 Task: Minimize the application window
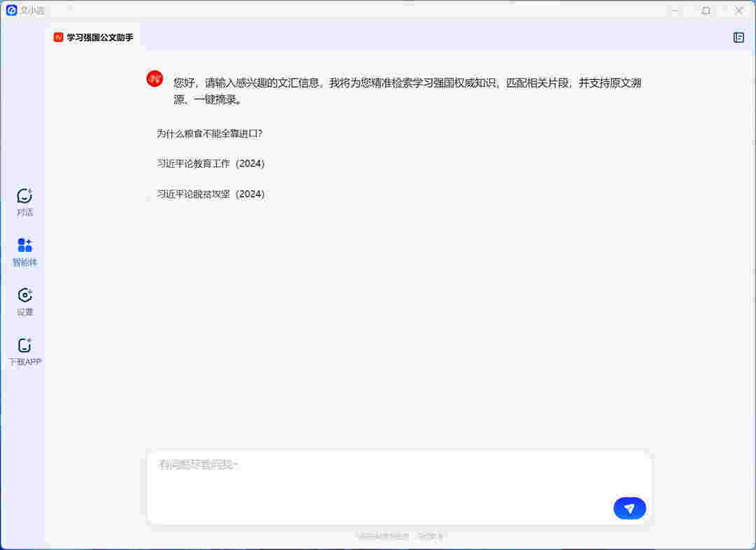[675, 10]
